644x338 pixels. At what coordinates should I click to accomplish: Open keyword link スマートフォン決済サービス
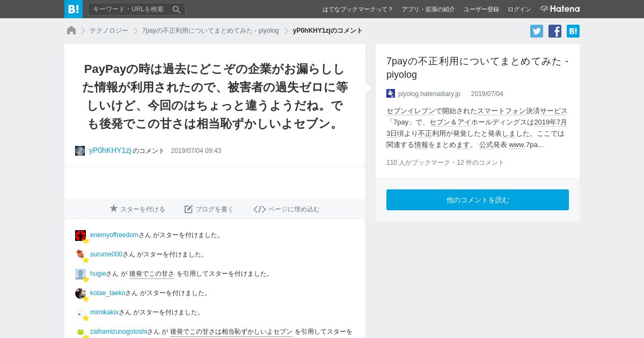pos(522,111)
